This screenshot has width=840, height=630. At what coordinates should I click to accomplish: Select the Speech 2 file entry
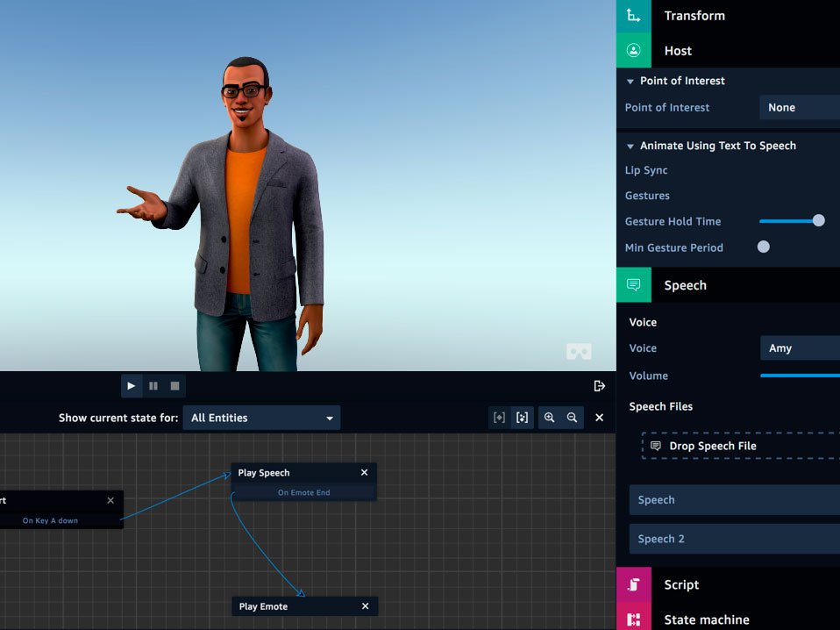coord(734,539)
